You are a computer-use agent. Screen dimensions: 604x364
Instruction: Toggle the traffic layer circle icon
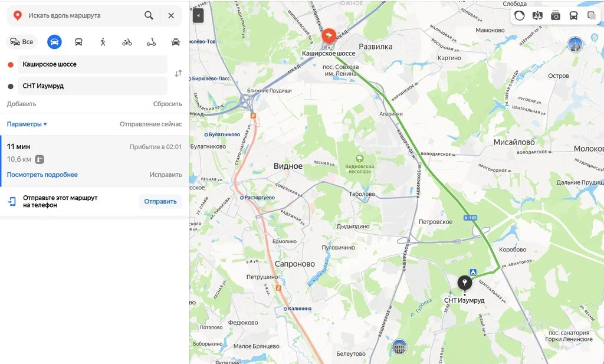(519, 15)
